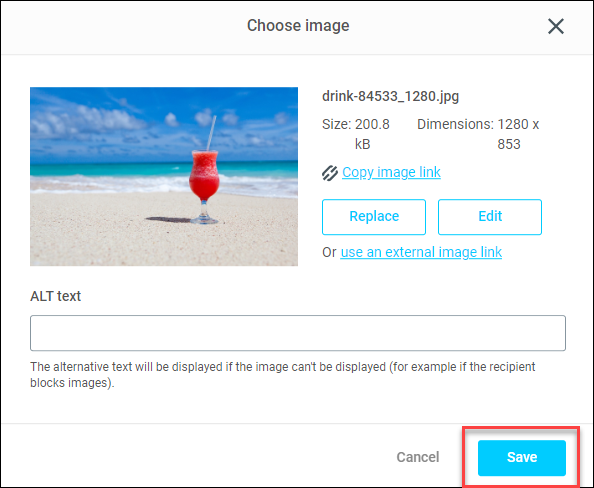This screenshot has height=488, width=594.
Task: Click the ALT text field label
Action: coord(55,296)
